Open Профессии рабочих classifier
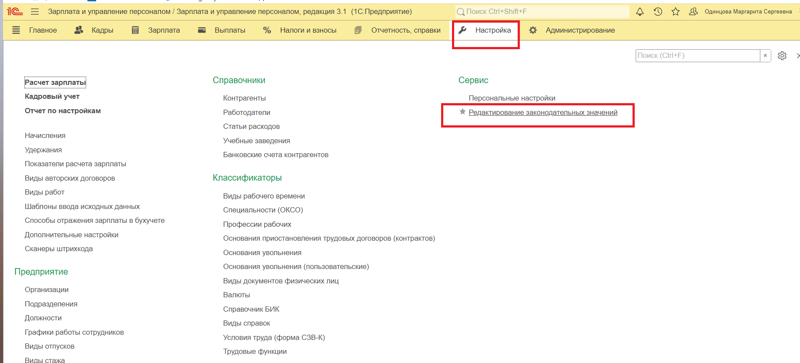The width and height of the screenshot is (800, 363). point(257,224)
